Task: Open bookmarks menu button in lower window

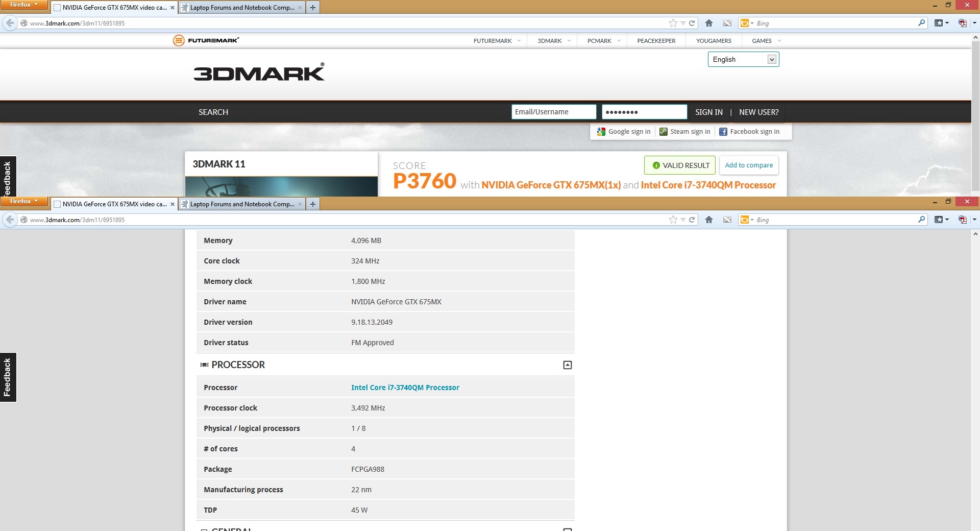Action: tap(942, 220)
